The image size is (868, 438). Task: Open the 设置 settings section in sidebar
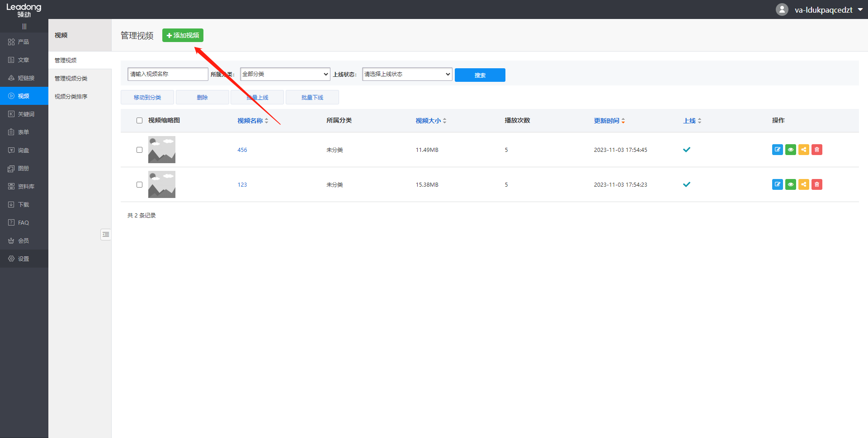[24, 259]
